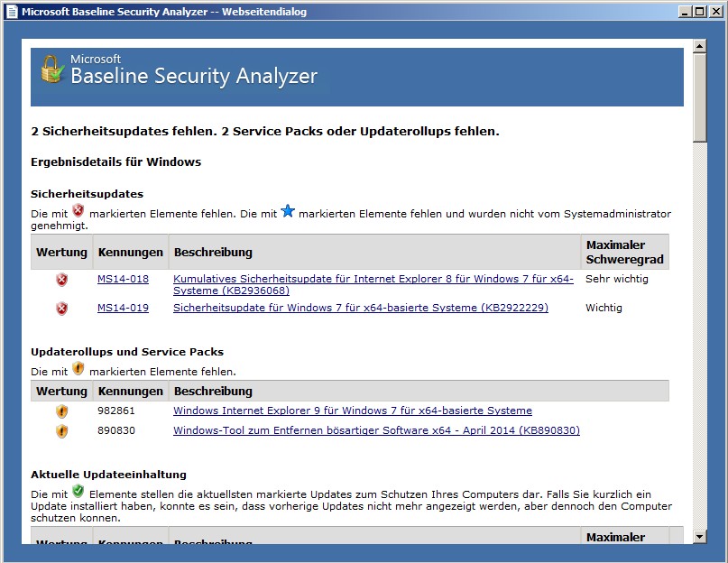Click the blue star legend icon
The height and width of the screenshot is (563, 728).
pos(288,212)
